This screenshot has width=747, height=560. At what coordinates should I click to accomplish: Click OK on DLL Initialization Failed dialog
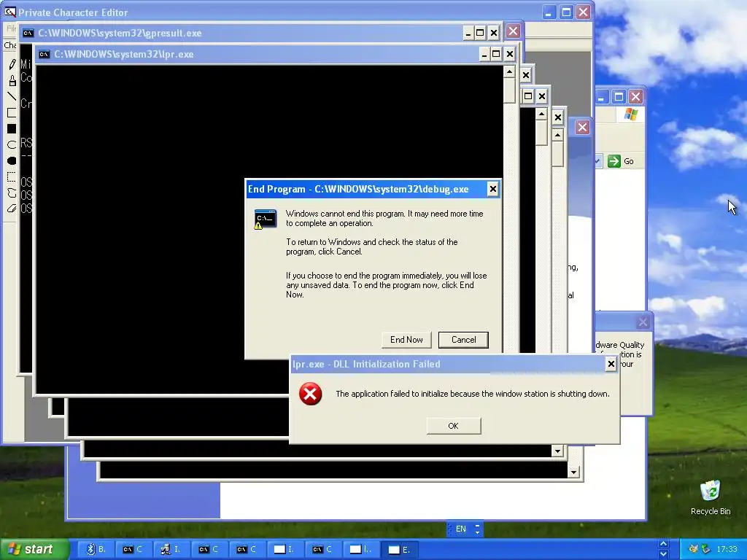click(x=454, y=426)
